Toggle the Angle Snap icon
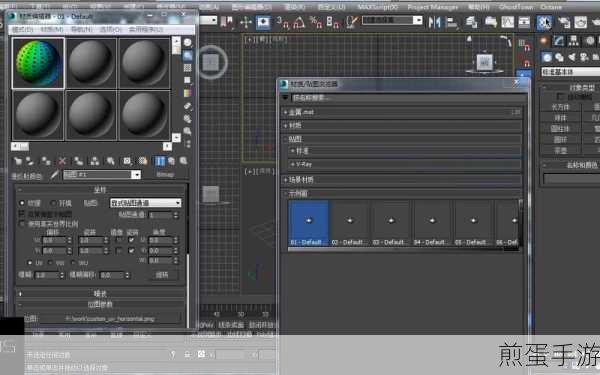The height and width of the screenshot is (375, 600). pyautogui.click(x=298, y=23)
